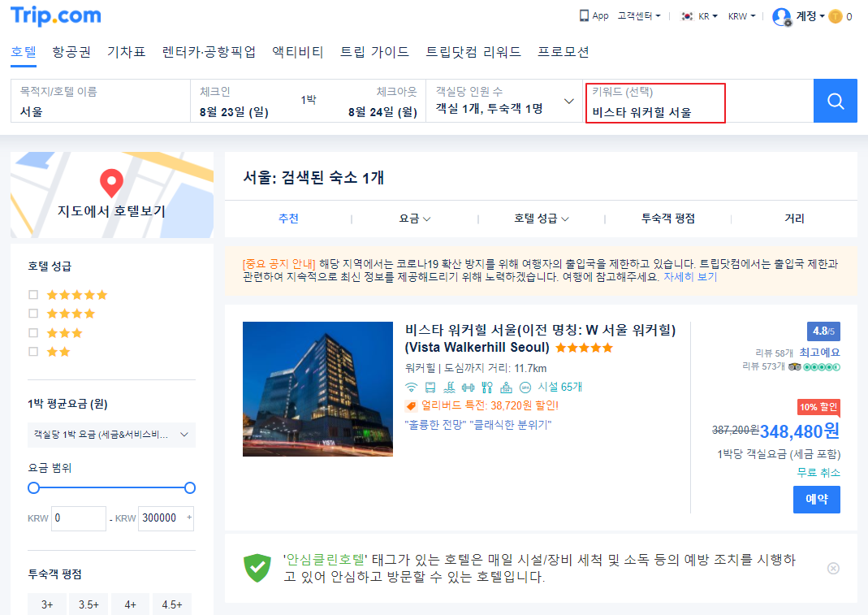
Task: Select the 4+ guest rating filter
Action: point(131,604)
